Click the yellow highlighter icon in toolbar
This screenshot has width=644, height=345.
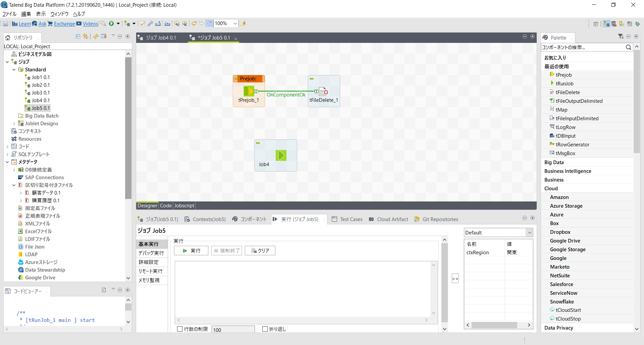click(x=243, y=23)
